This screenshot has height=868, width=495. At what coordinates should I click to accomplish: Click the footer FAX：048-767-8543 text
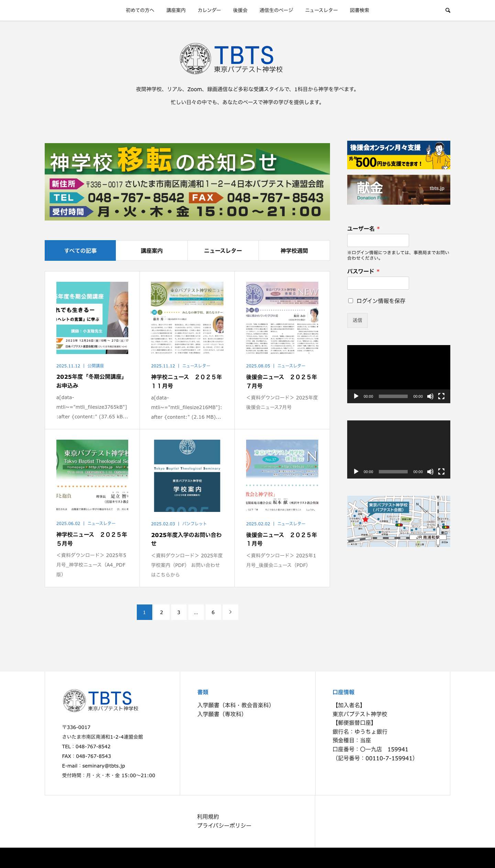tap(87, 756)
